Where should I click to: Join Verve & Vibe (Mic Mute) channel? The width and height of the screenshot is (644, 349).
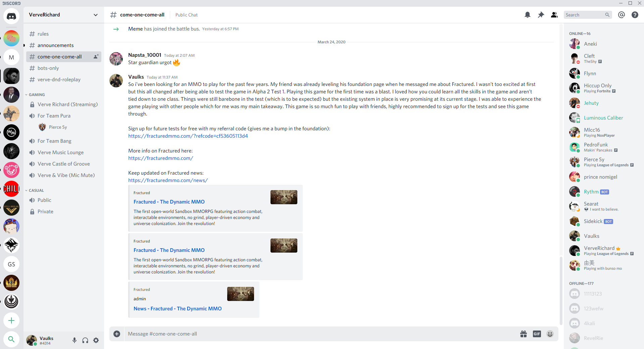click(x=64, y=175)
